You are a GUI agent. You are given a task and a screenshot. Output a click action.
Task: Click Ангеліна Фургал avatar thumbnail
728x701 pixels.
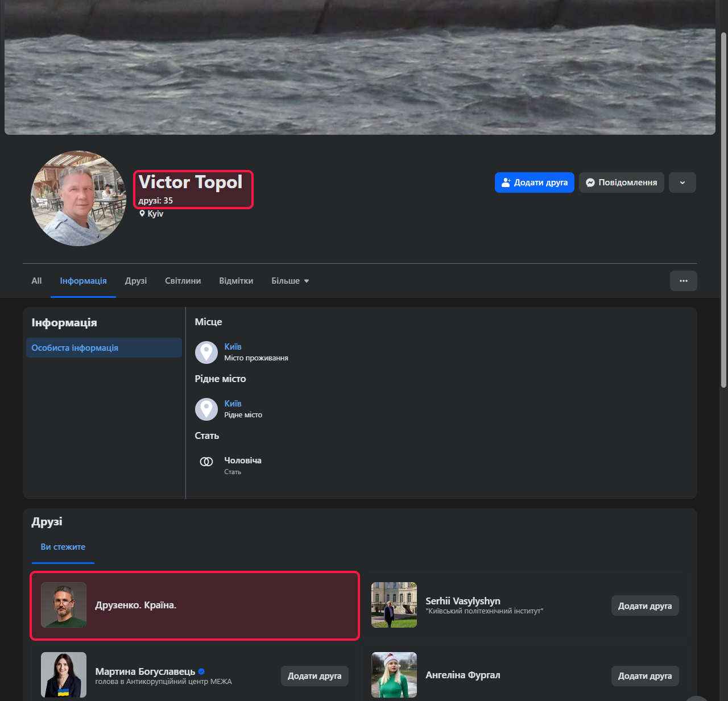coord(394,675)
